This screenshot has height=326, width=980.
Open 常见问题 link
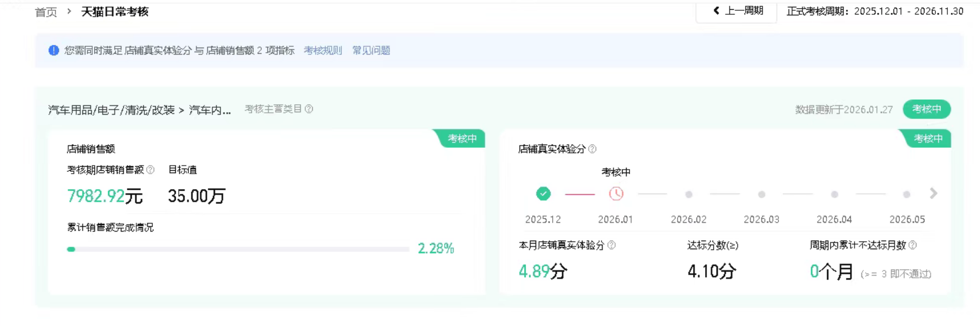tap(371, 50)
